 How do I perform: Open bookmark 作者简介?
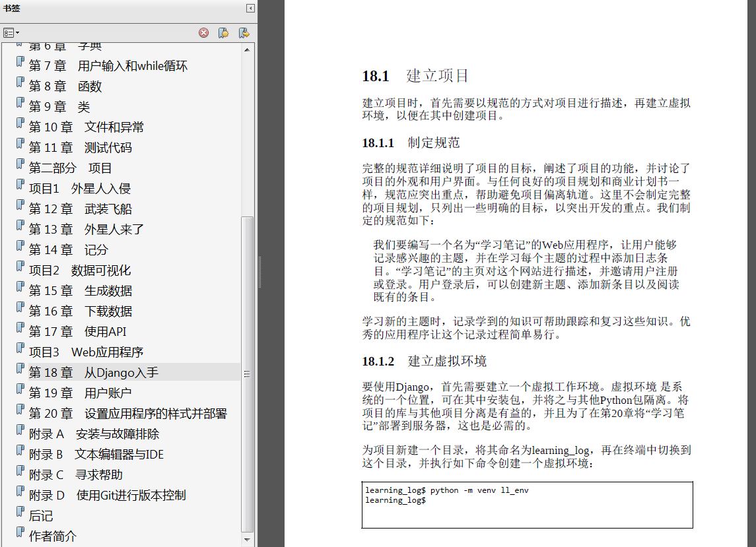pyautogui.click(x=52, y=536)
